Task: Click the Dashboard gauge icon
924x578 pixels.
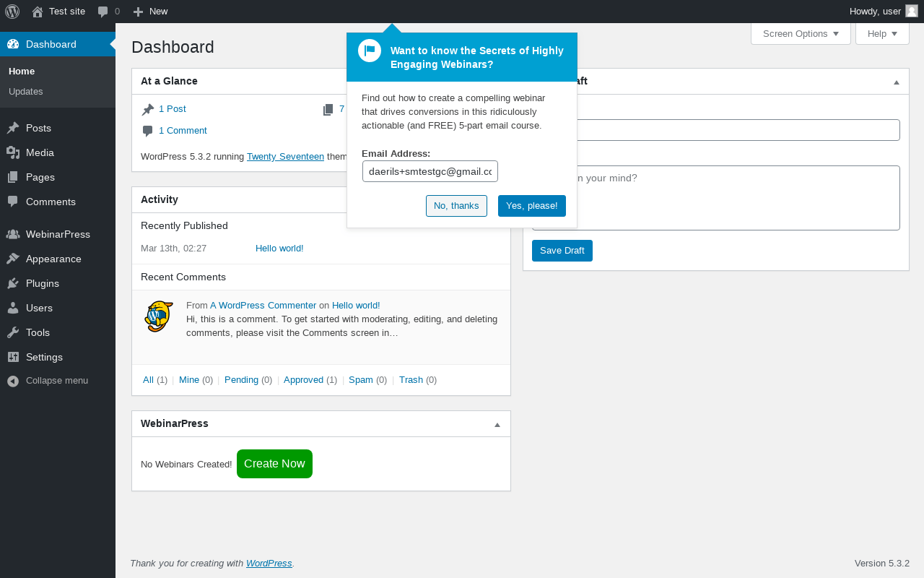Action: coord(13,44)
